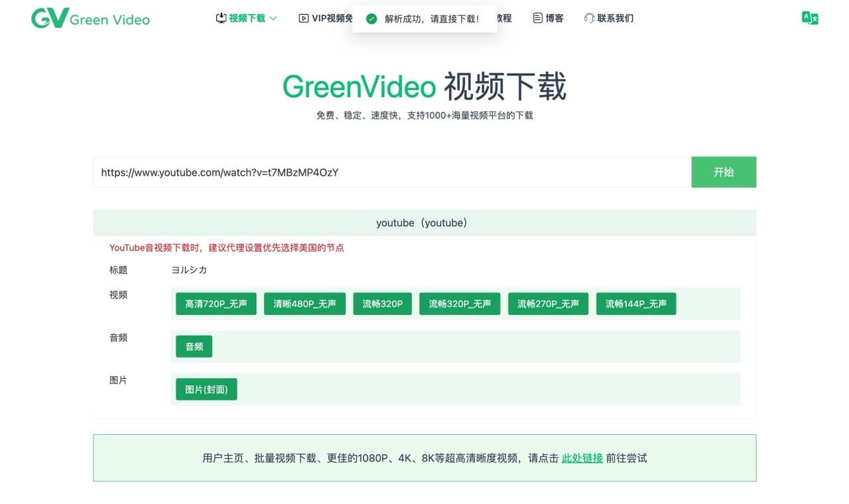The width and height of the screenshot is (849, 504).
Task: Click the GreenVideo 视频下载 heading
Action: click(x=424, y=87)
